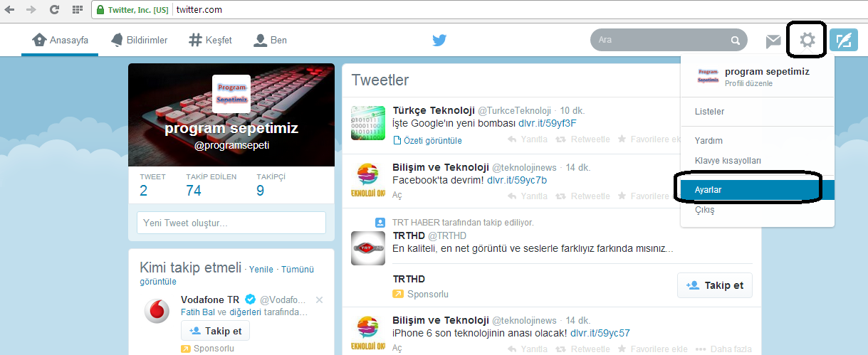Favorite the Türkçe Teknoloji tweet
Screen dimensions: 868x355
coord(649,139)
